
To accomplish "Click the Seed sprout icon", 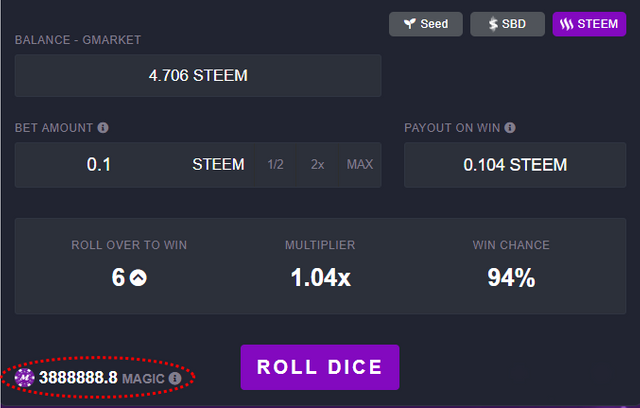I will [408, 24].
